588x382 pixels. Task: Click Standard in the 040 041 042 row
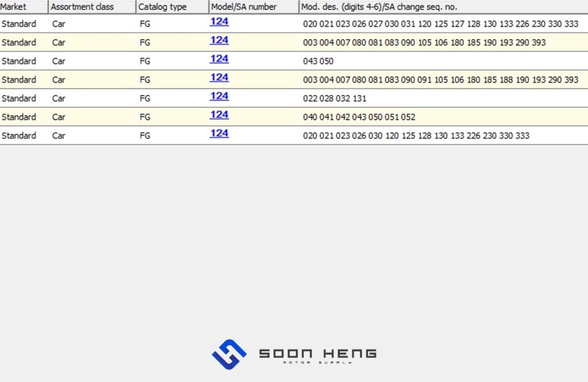[x=19, y=117]
